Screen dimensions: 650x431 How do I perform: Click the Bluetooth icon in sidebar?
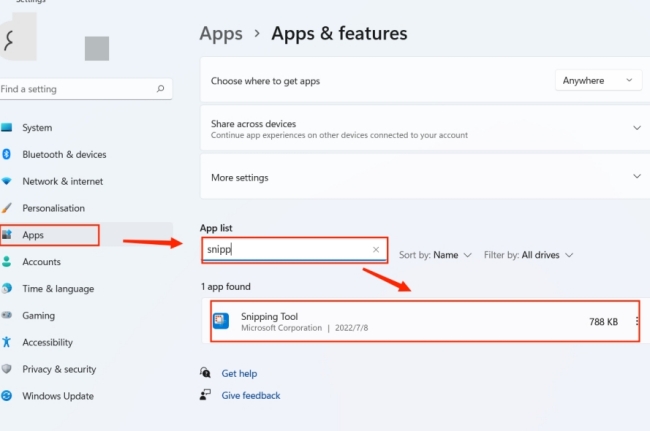6,154
